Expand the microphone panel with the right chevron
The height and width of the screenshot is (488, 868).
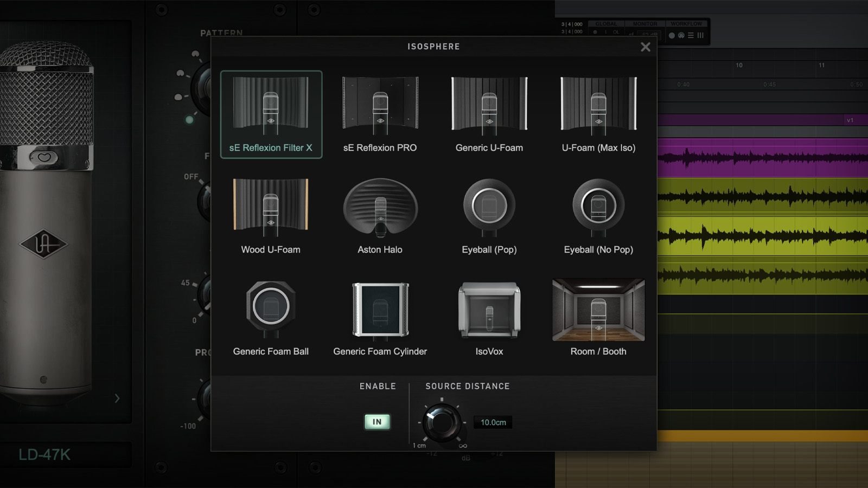tap(117, 399)
